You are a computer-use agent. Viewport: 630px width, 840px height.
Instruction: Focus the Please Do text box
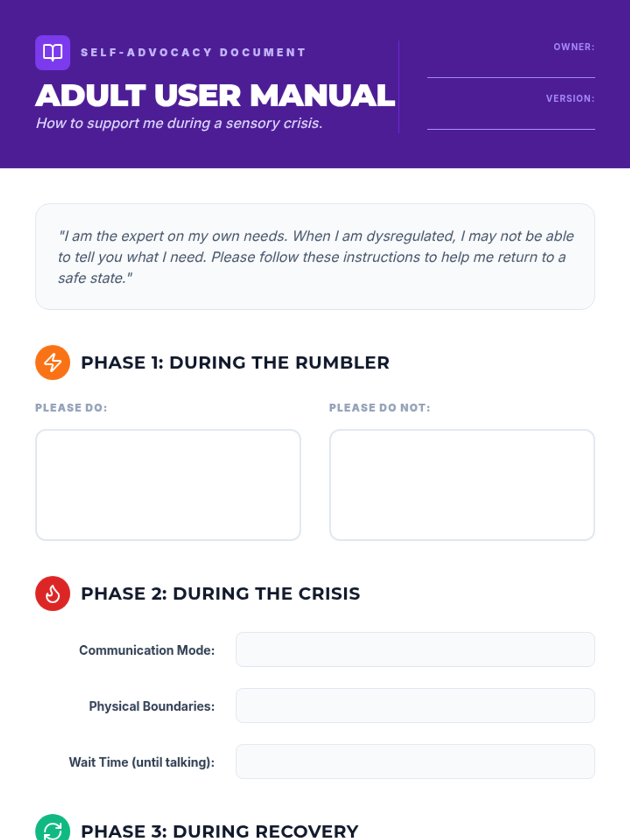168,485
